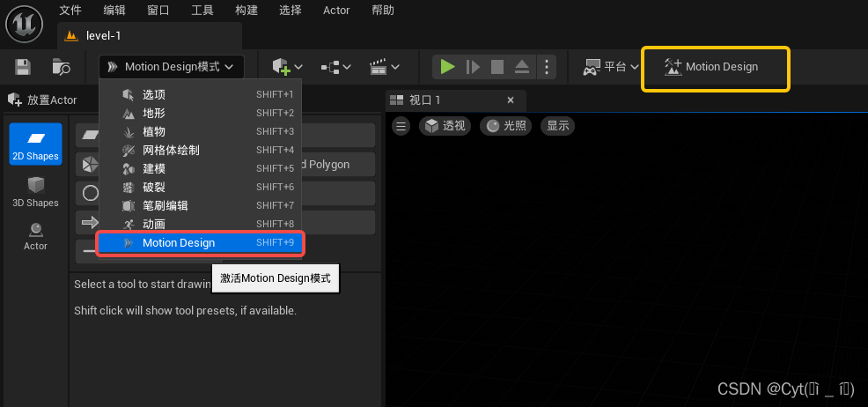Image resolution: width=868 pixels, height=407 pixels.
Task: Open the 帮助 menu
Action: [383, 10]
